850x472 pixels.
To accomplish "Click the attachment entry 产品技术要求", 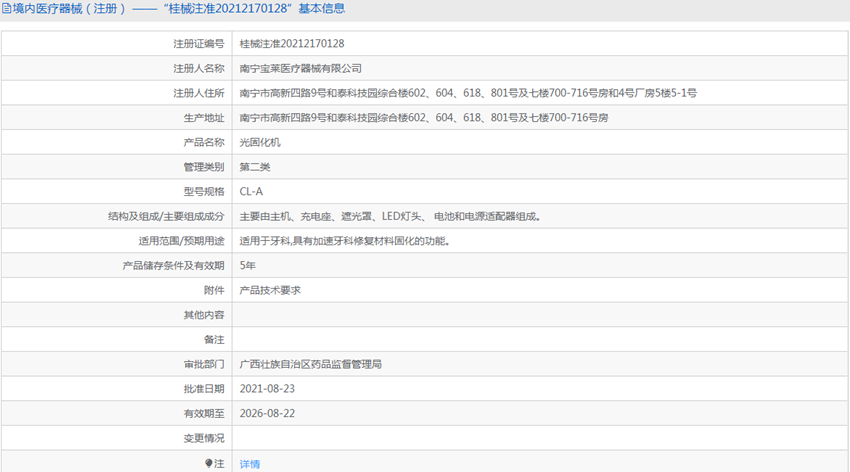I will point(270,290).
